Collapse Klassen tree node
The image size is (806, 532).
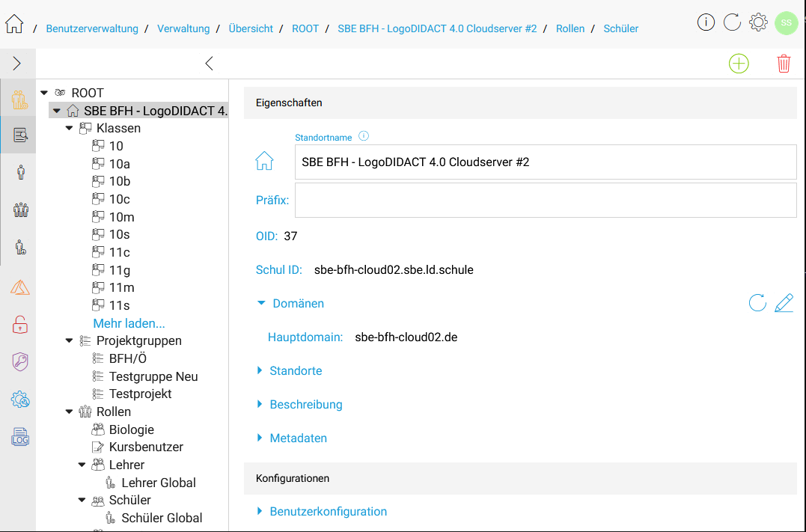[70, 128]
